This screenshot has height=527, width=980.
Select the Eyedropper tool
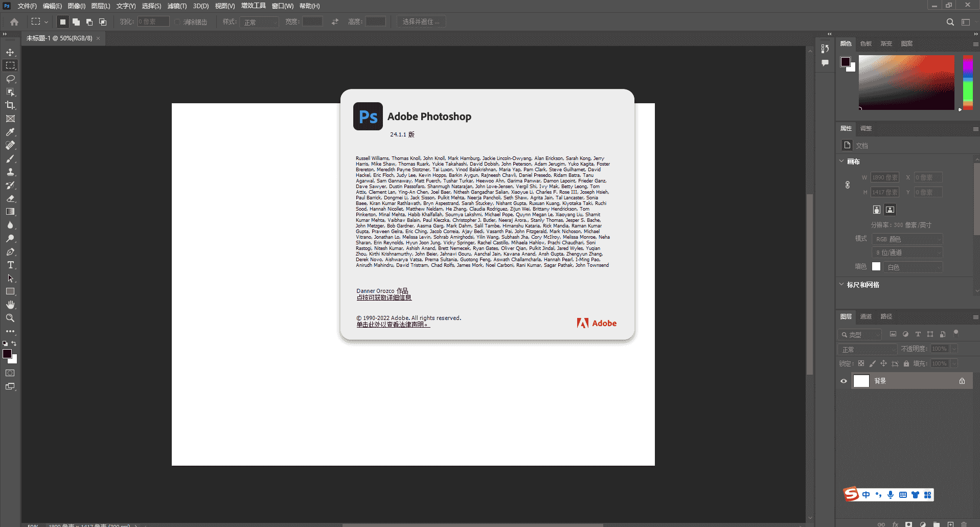pos(10,132)
